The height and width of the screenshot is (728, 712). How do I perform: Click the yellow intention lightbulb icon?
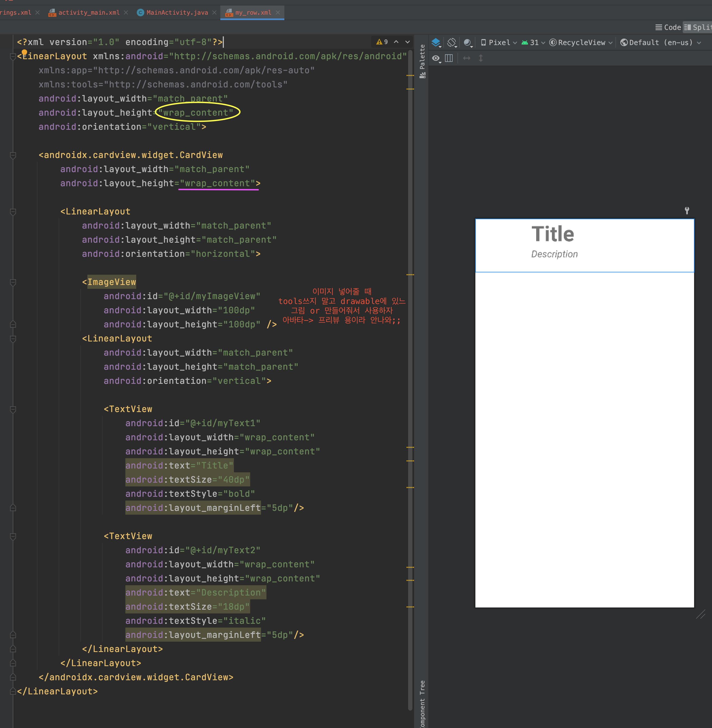[24, 52]
